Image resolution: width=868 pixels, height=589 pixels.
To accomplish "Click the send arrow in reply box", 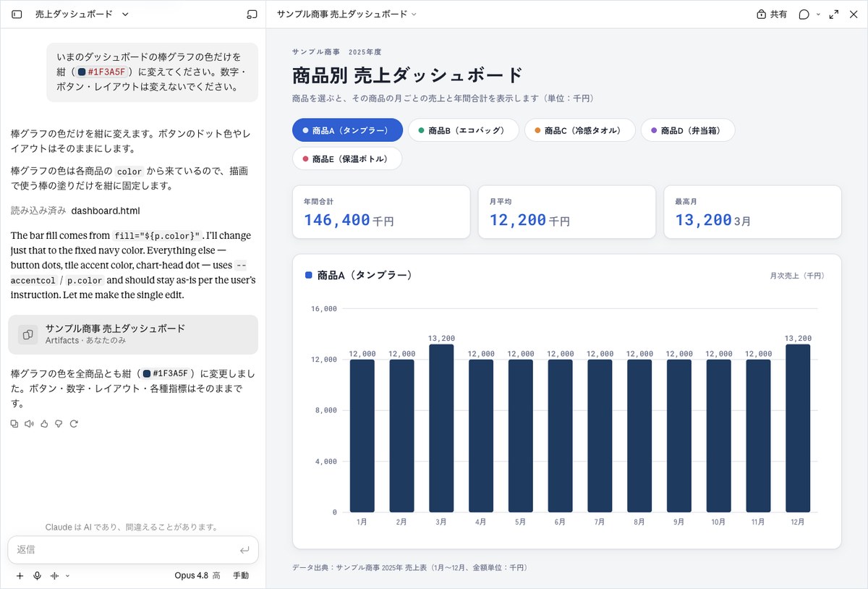I will click(x=244, y=550).
